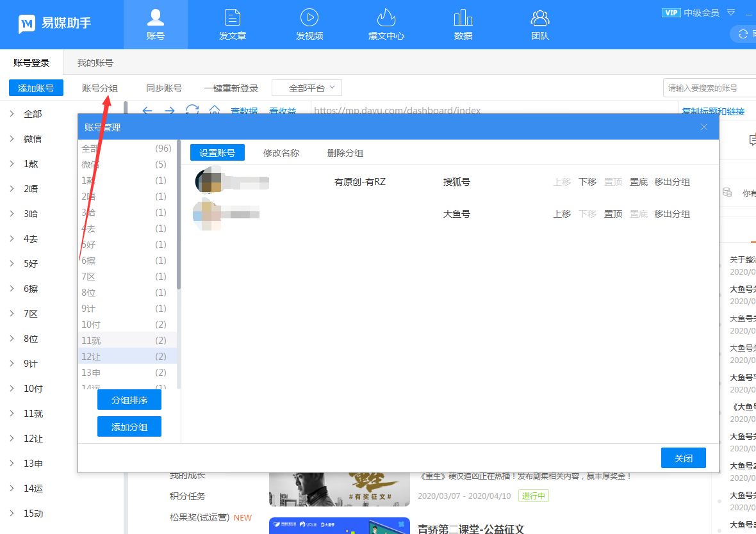
Task: Open 积分任务 in the background page
Action: click(x=187, y=496)
